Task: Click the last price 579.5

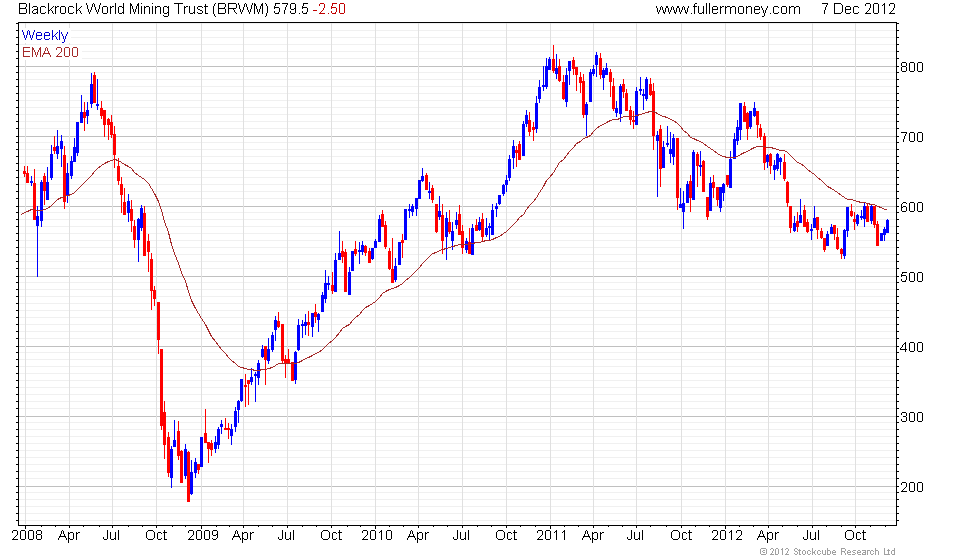Action: coord(291,9)
